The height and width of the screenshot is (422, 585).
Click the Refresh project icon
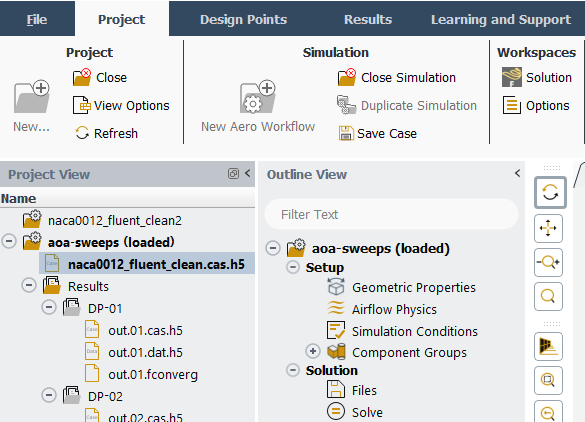pyautogui.click(x=82, y=133)
